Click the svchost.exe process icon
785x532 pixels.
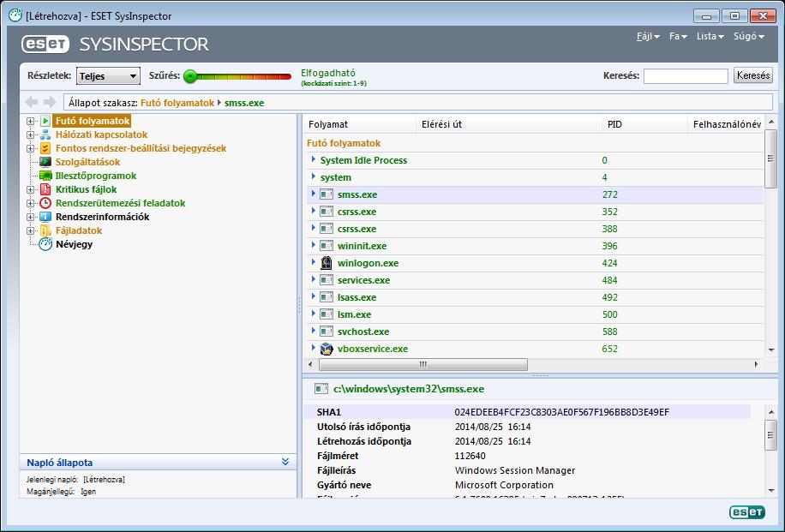coord(327,332)
